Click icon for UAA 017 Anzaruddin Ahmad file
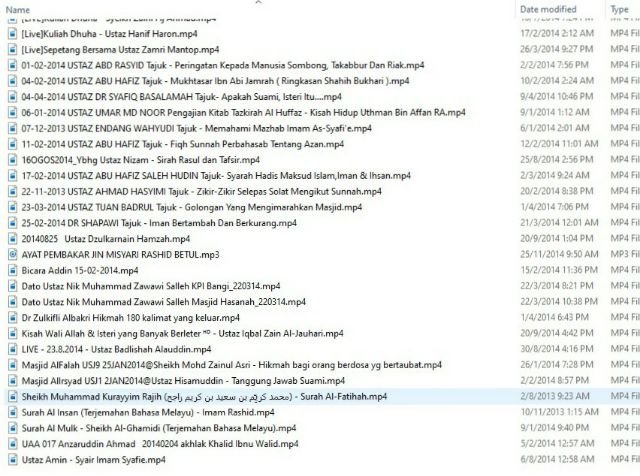The image size is (640, 476). 11,443
